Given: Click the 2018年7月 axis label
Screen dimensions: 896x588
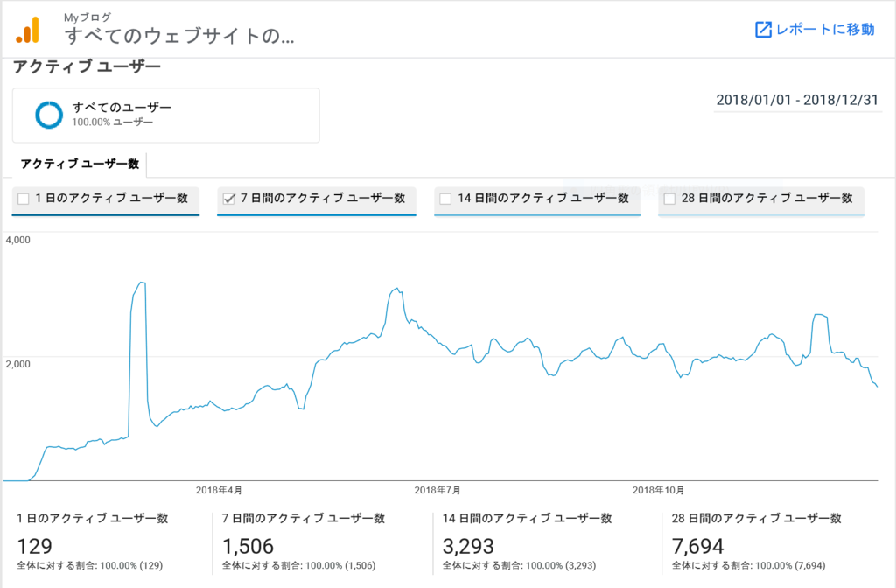Looking at the screenshot, I should (438, 491).
